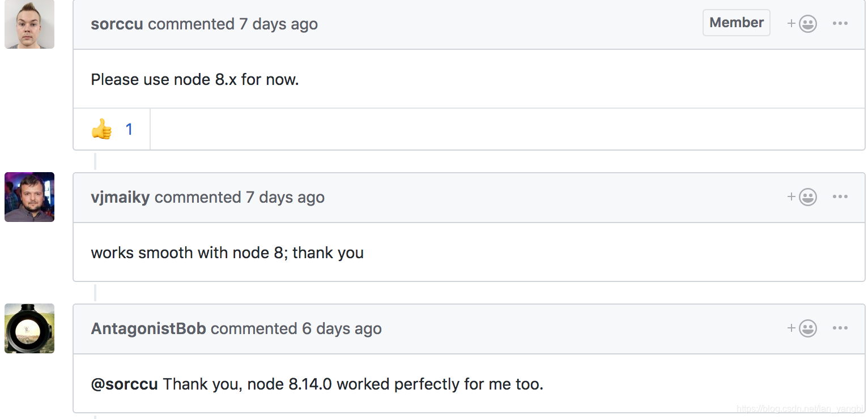Open vjmaiky's avatar profile picture
This screenshot has width=868, height=419.
click(x=29, y=197)
